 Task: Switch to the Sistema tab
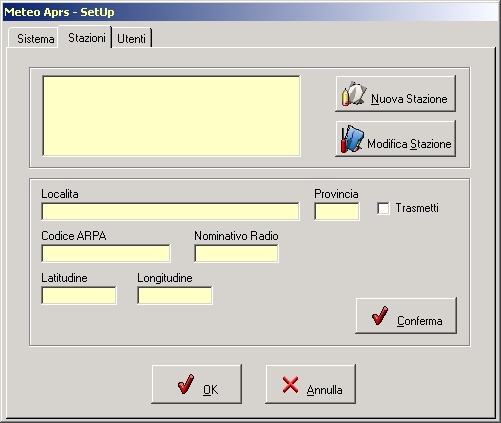[x=36, y=39]
